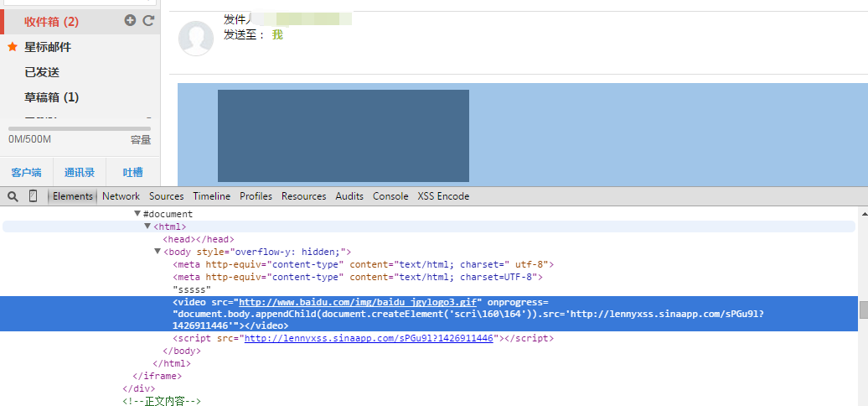
Task: Collapse the <body> node triangle
Action: point(158,252)
